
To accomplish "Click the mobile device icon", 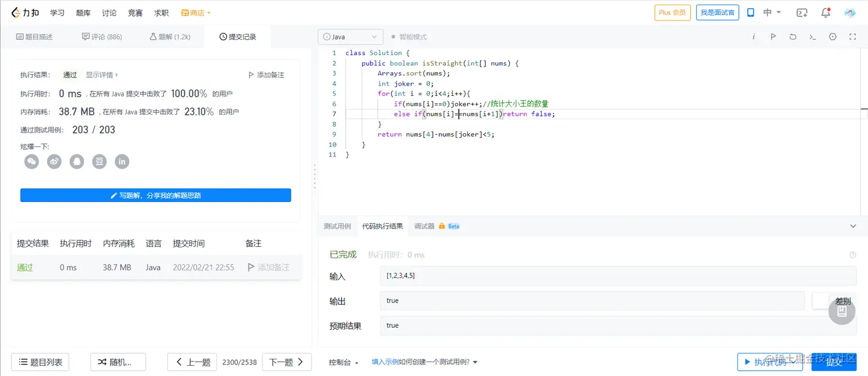I will pyautogui.click(x=750, y=13).
